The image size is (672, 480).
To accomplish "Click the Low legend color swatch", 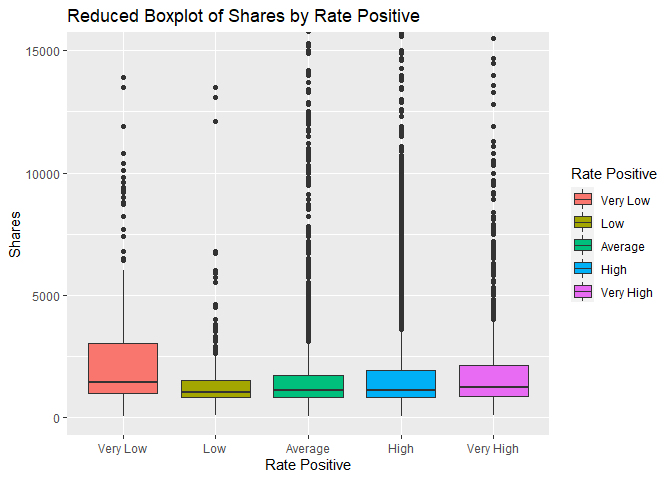I will coord(584,223).
